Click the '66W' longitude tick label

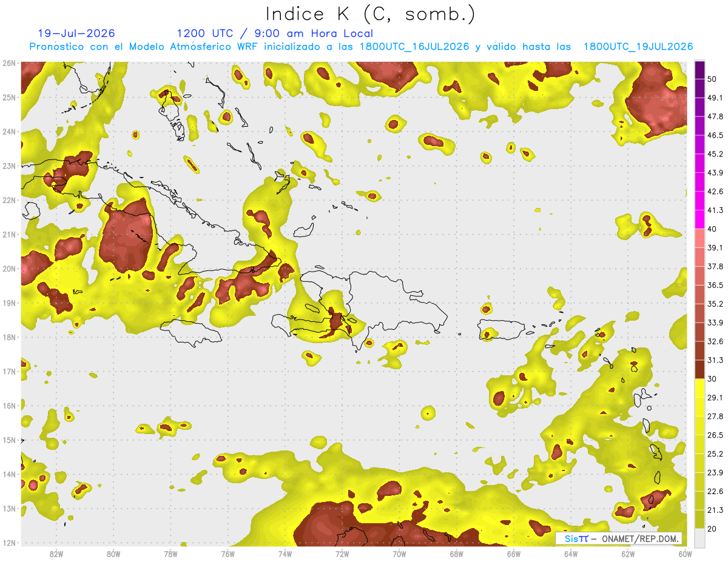pyautogui.click(x=514, y=553)
